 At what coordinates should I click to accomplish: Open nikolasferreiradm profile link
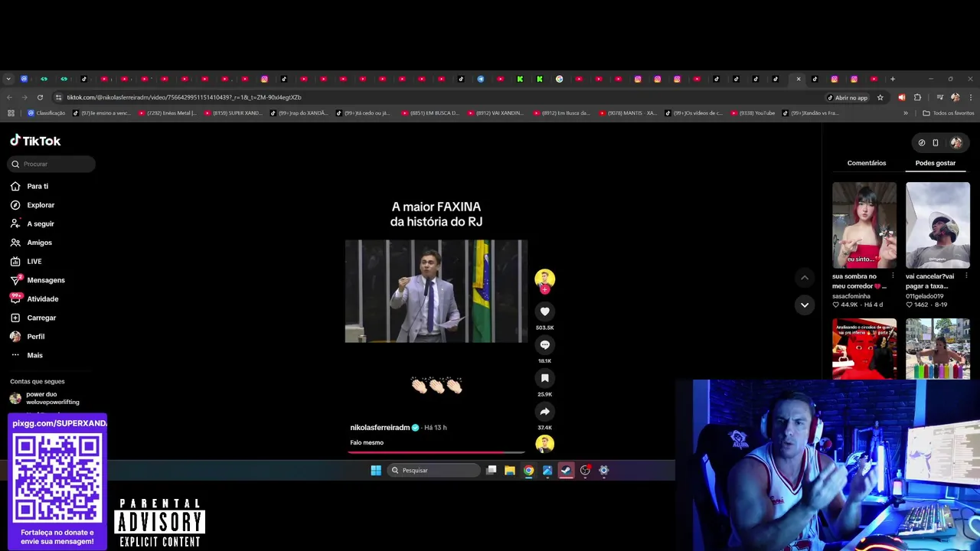380,428
